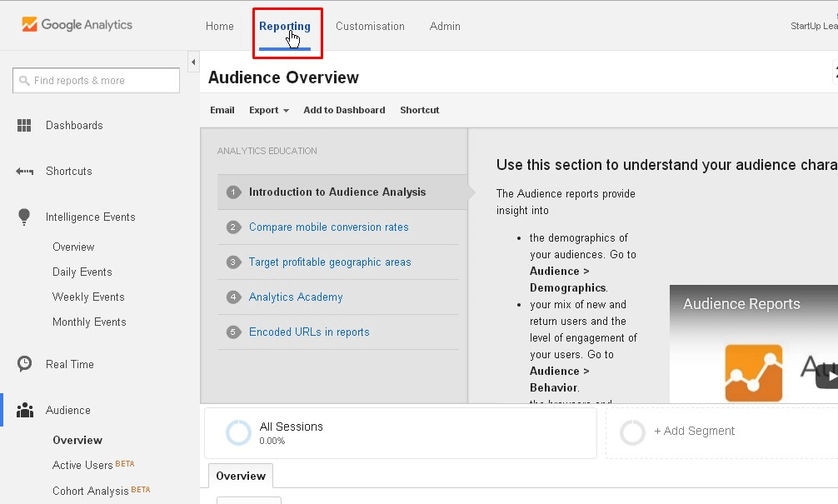Open the Export dropdown menu
This screenshot has height=504, width=838.
click(268, 110)
